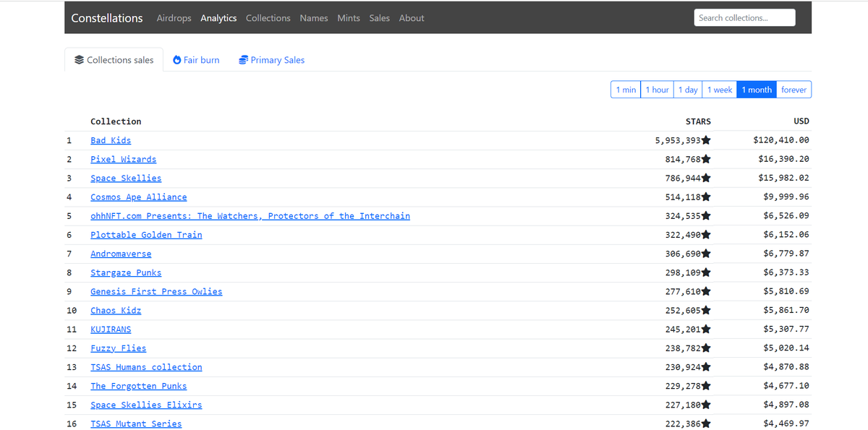Click the Collection column header
Viewport: 868px width, 430px height.
(116, 121)
